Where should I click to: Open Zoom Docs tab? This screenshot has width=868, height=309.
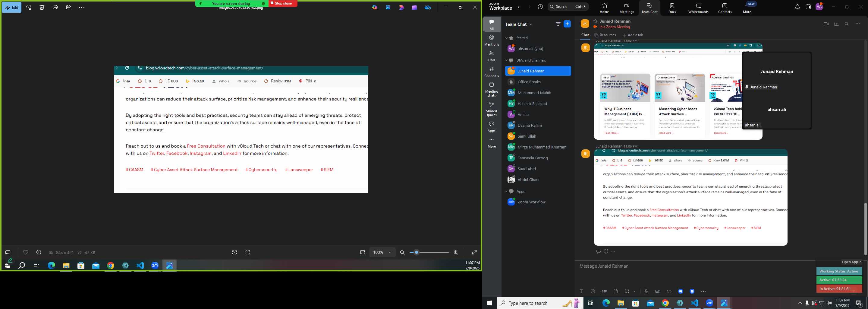pos(672,8)
